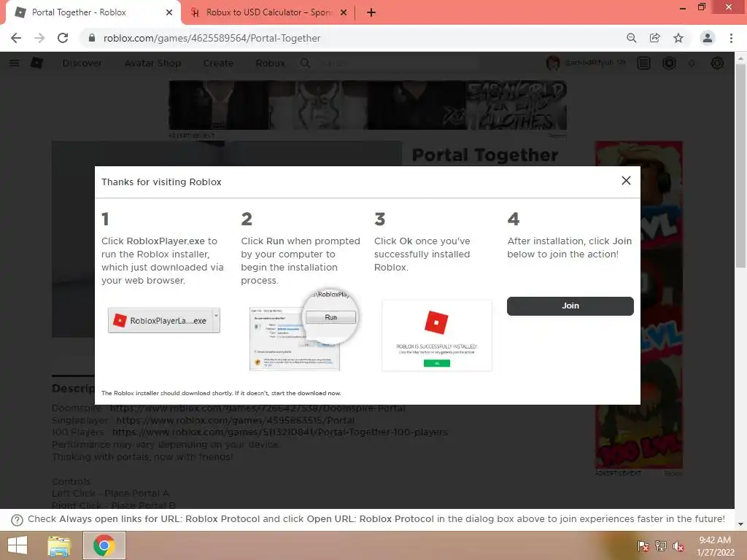Click the successfully installed illustration image

click(x=436, y=335)
